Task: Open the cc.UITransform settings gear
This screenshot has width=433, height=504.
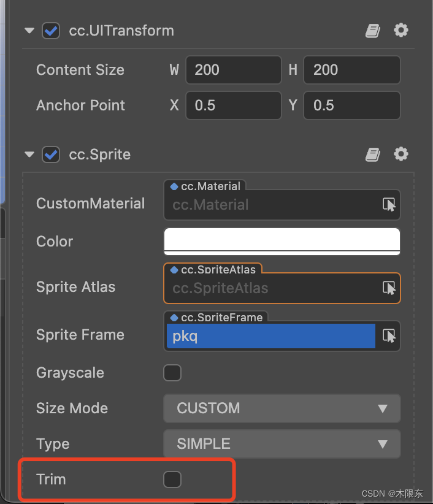Action: 401,30
